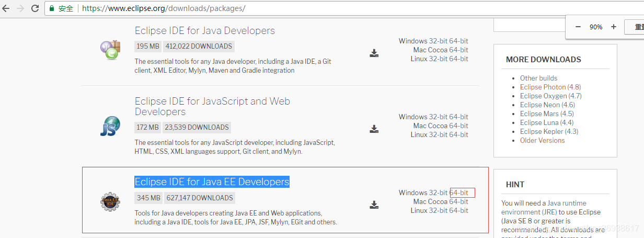644x238 pixels.
Task: Increase zoom with the plus button
Action: coord(614,27)
